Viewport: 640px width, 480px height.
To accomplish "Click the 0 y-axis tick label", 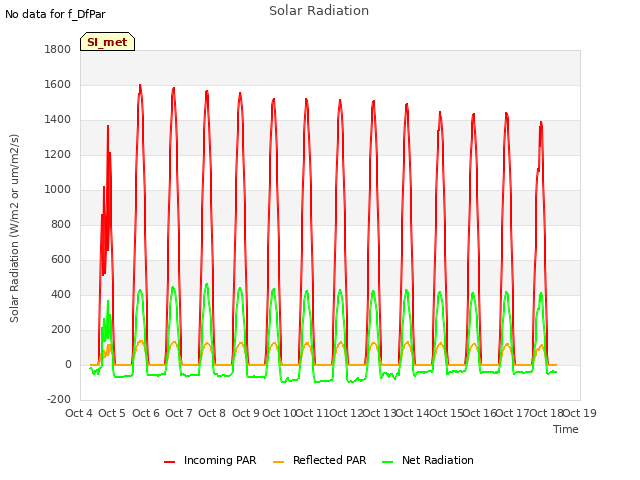I will point(68,364).
